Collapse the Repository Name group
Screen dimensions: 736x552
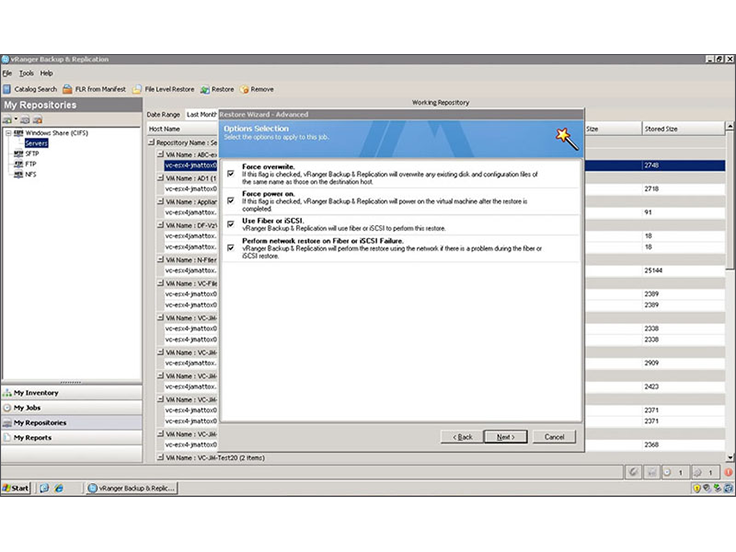click(x=151, y=142)
